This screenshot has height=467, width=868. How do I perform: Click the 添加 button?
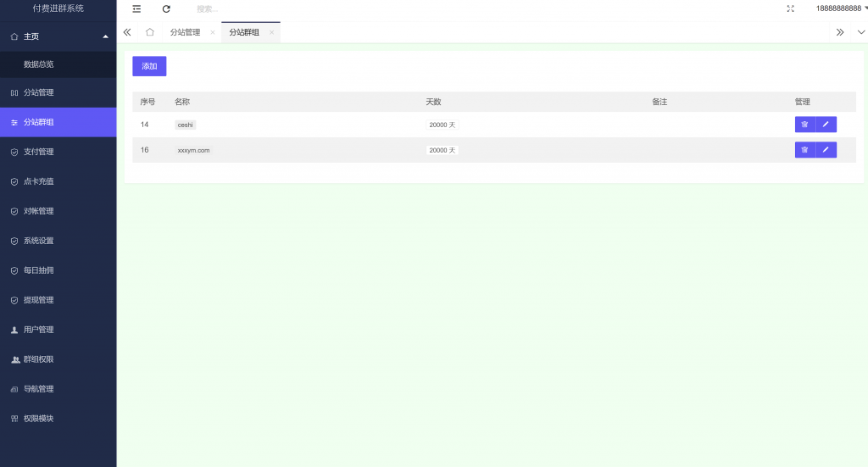149,66
